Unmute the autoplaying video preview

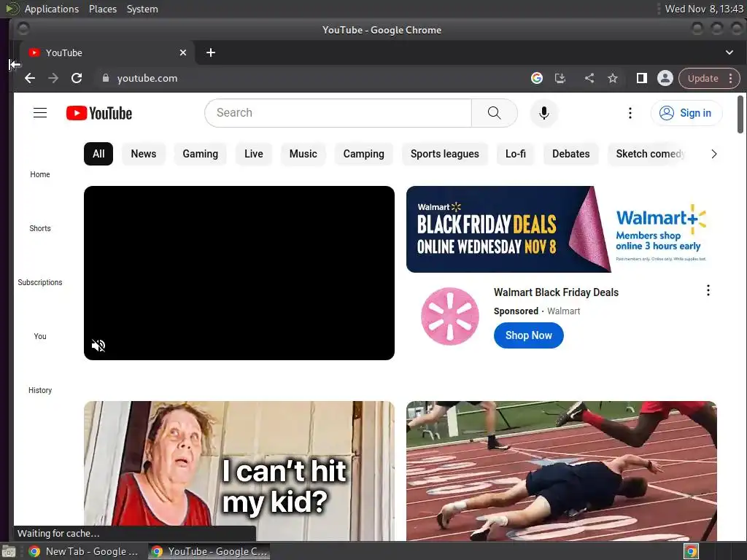tap(98, 345)
